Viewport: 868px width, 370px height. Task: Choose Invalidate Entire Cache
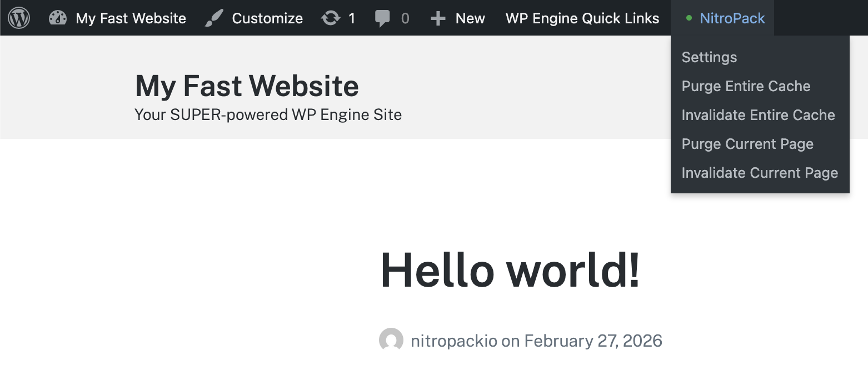758,115
